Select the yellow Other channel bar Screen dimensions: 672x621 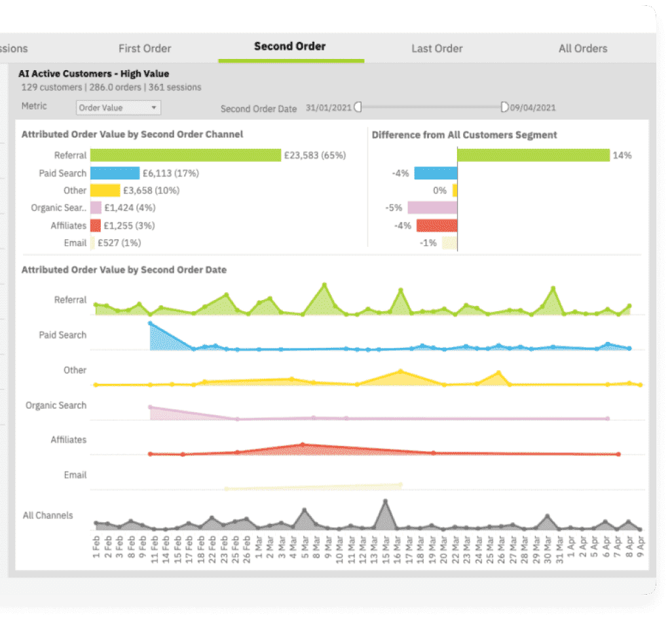105,190
